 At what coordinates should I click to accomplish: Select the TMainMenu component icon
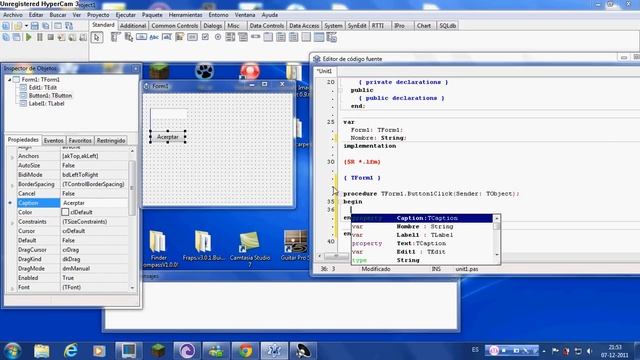(116, 37)
